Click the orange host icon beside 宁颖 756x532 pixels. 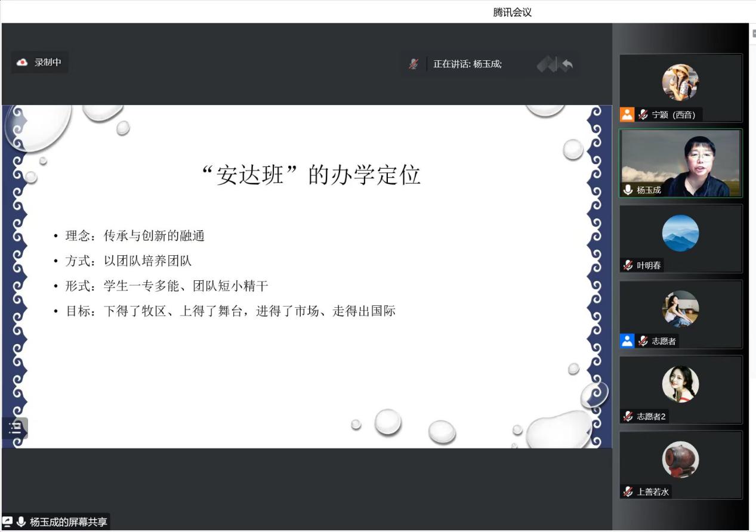627,115
